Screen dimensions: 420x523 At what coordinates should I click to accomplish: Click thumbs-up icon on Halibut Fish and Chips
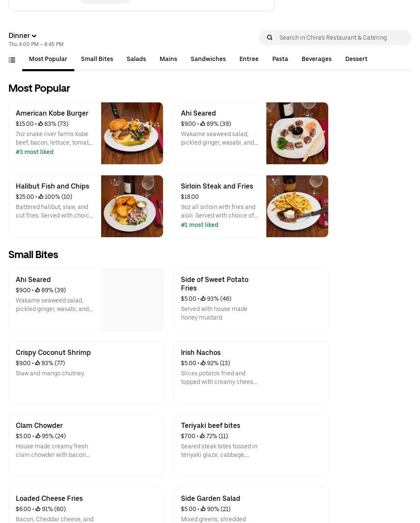coord(41,197)
